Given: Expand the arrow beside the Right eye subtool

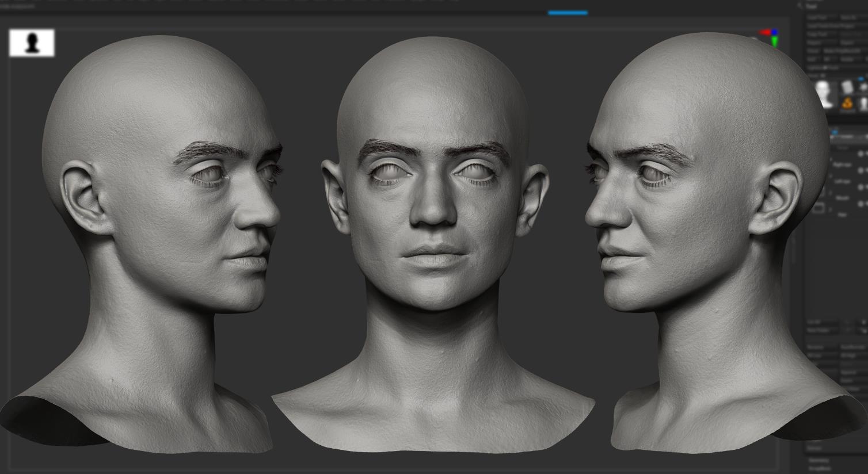Looking at the screenshot, I should (830, 160).
